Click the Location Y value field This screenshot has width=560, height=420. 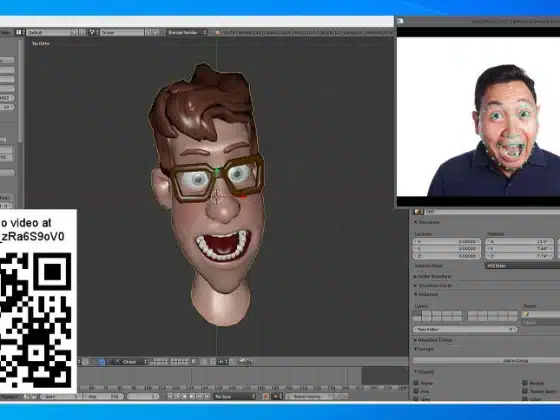pos(447,249)
